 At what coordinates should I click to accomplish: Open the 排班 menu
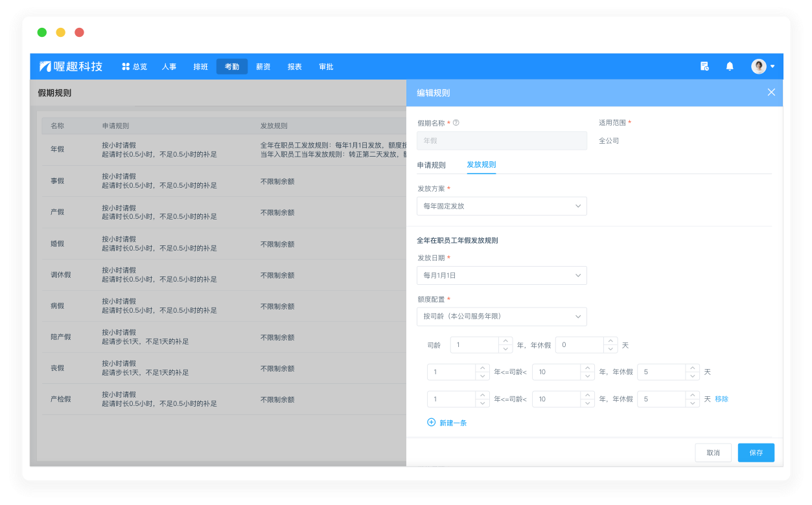[201, 67]
